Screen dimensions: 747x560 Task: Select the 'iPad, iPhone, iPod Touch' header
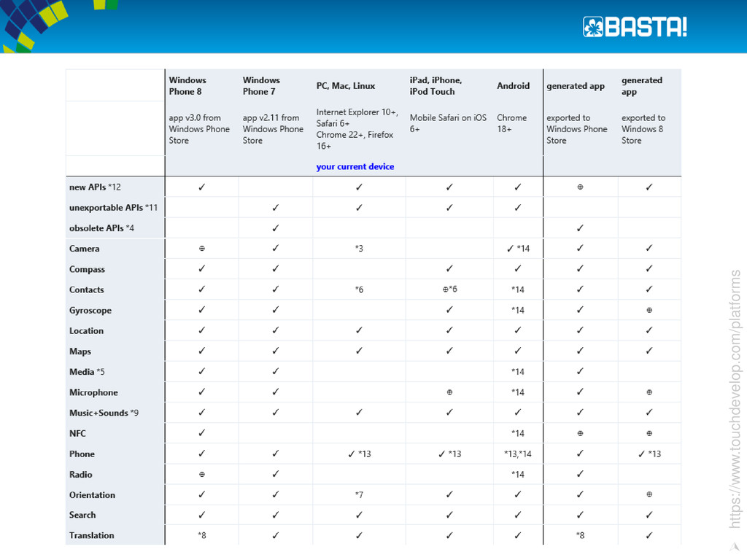(x=436, y=86)
